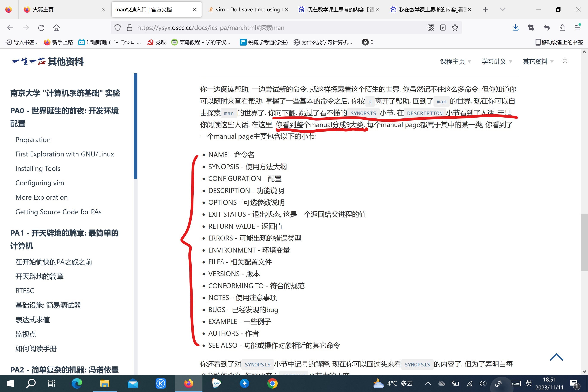This screenshot has height=392, width=588.
Task: Open the extensions puzzle icon
Action: [x=562, y=28]
